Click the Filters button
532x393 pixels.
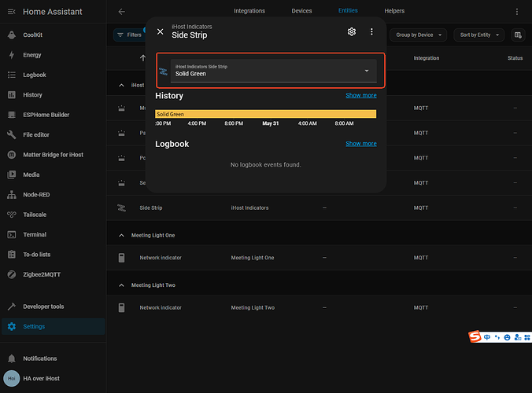coord(130,35)
